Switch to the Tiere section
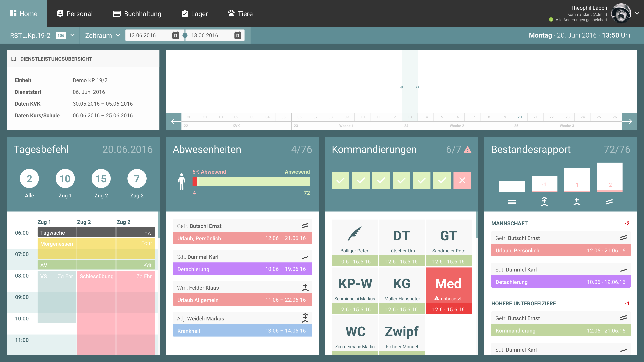The width and height of the screenshot is (644, 362). pyautogui.click(x=240, y=13)
